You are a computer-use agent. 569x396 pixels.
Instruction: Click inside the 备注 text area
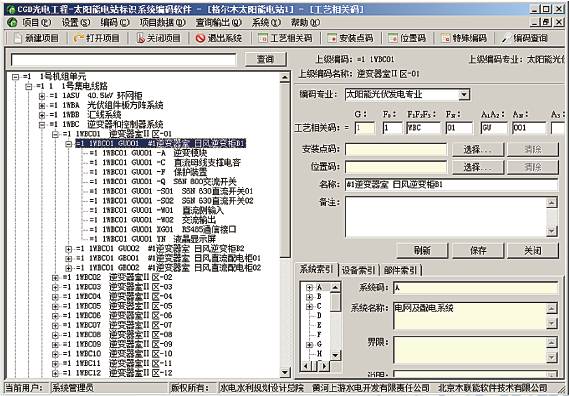click(445, 217)
